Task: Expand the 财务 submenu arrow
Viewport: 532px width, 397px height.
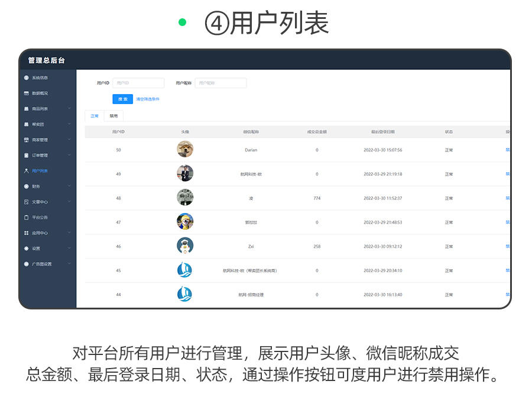Action: (x=69, y=186)
